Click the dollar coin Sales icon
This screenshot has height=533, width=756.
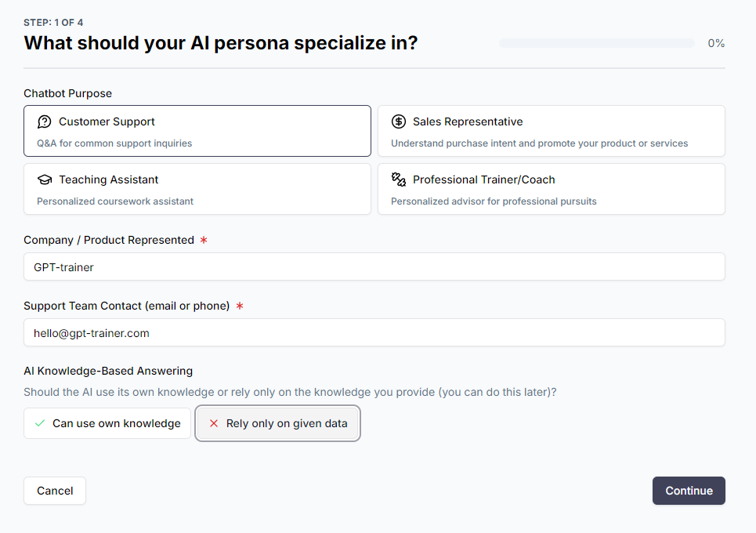(398, 121)
